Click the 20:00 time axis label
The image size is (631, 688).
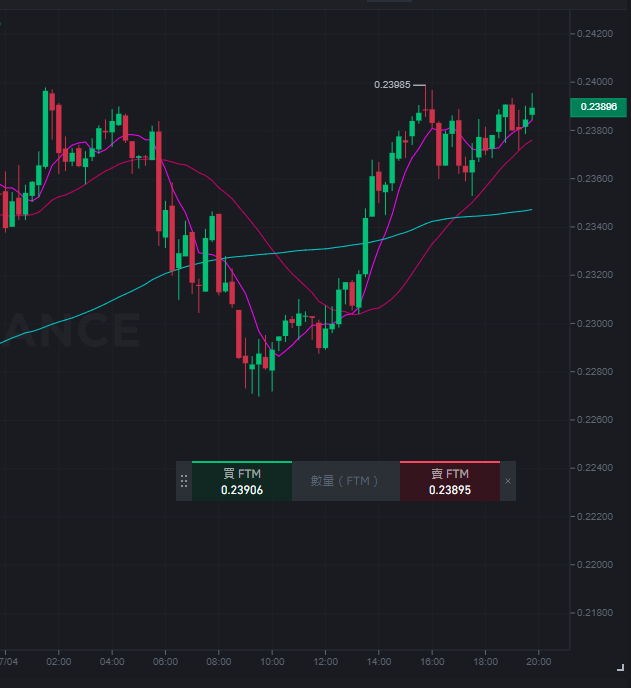click(538, 661)
